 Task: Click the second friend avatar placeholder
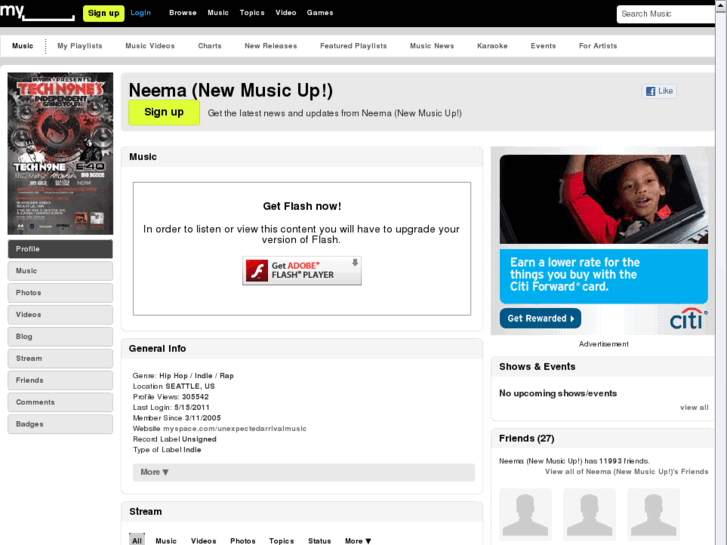tap(589, 515)
